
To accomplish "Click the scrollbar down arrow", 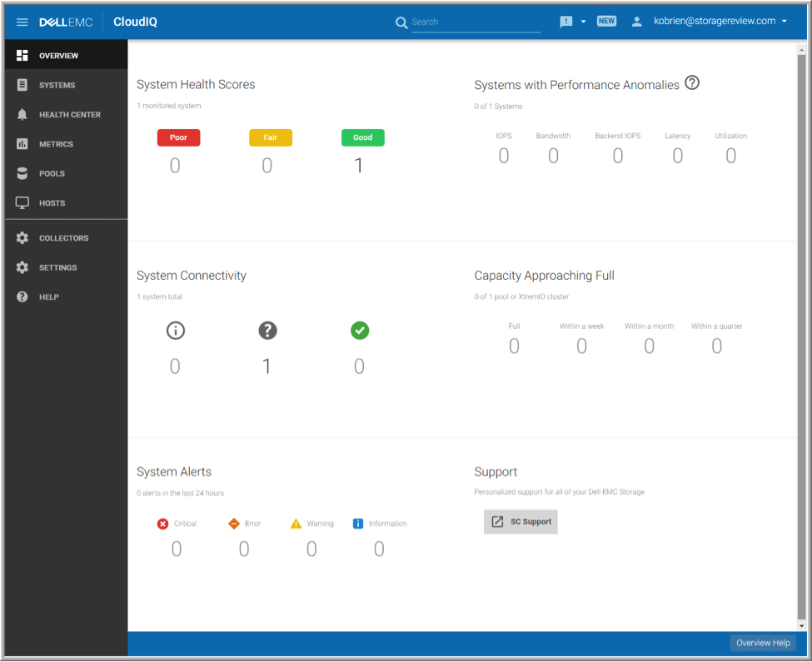I will (x=802, y=625).
